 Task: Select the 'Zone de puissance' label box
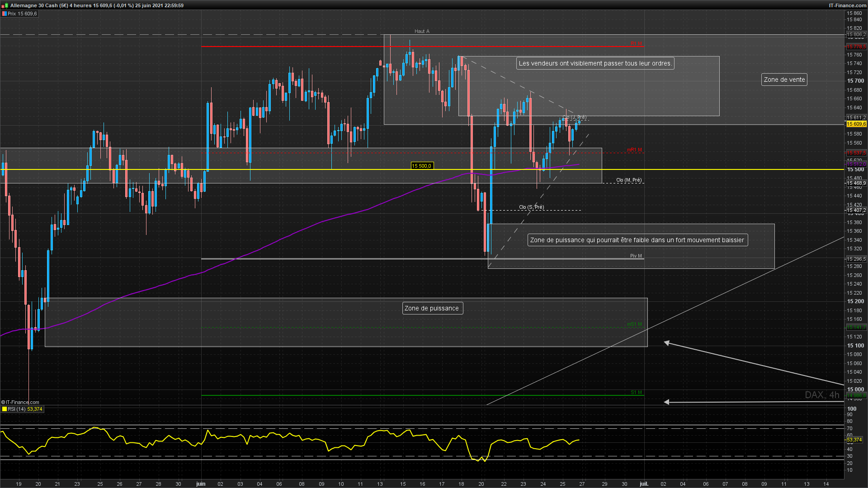(x=432, y=309)
